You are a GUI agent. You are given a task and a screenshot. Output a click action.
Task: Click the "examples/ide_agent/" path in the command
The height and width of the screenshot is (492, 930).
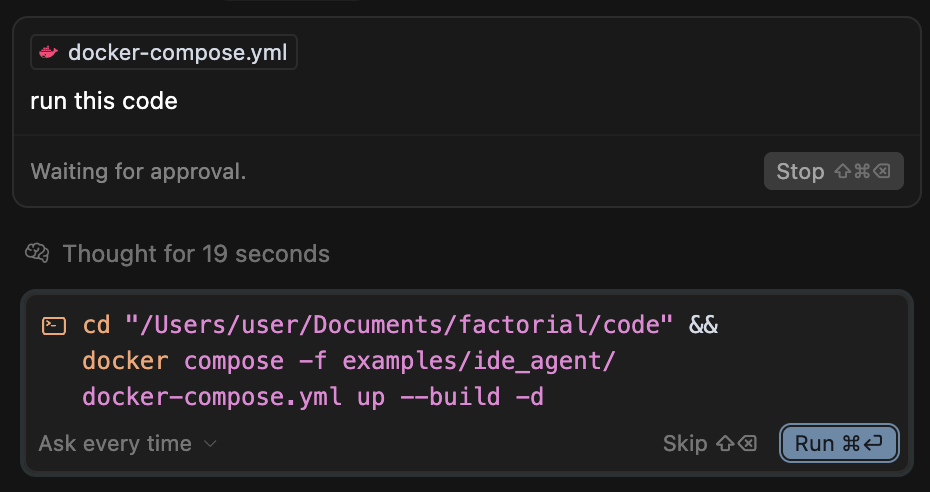[479, 361]
